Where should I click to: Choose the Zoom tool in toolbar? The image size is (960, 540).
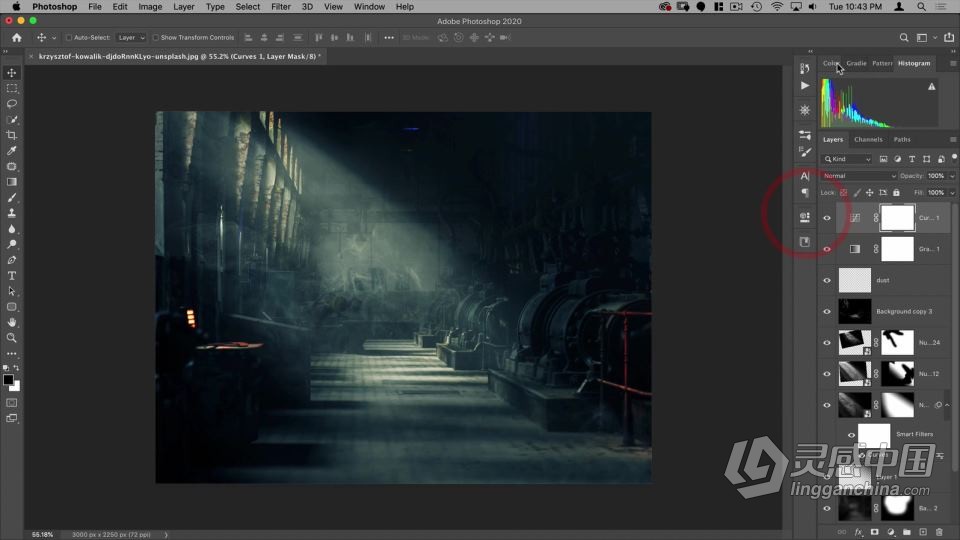click(12, 338)
